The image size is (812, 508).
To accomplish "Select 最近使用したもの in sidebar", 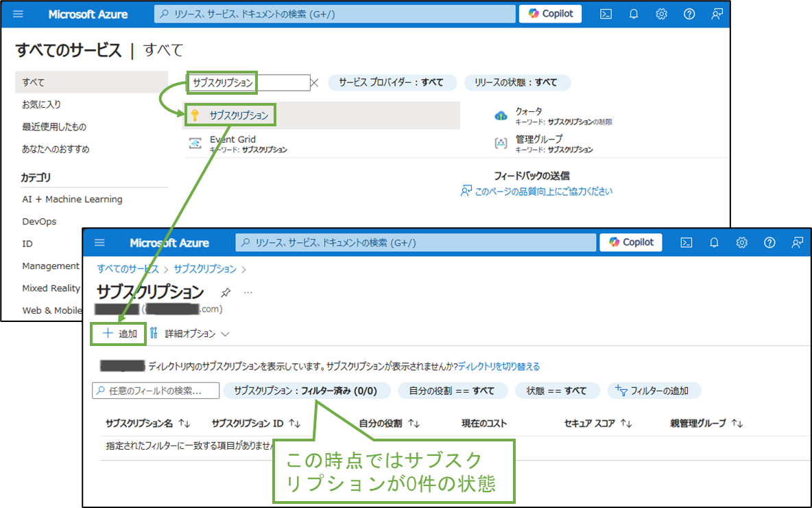I will (x=54, y=126).
